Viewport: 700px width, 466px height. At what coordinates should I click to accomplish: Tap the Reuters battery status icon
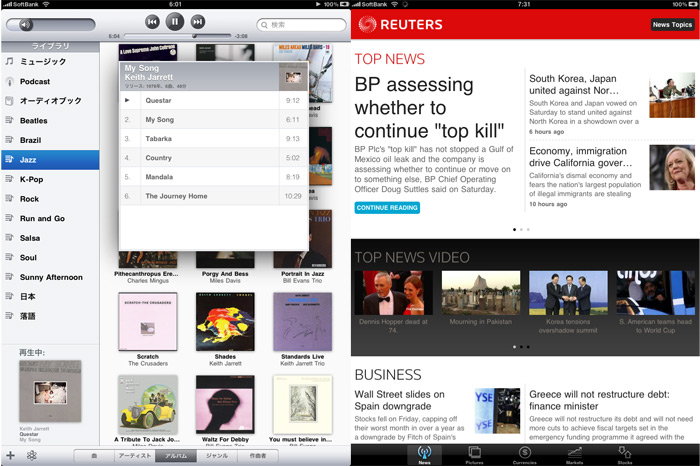693,4
